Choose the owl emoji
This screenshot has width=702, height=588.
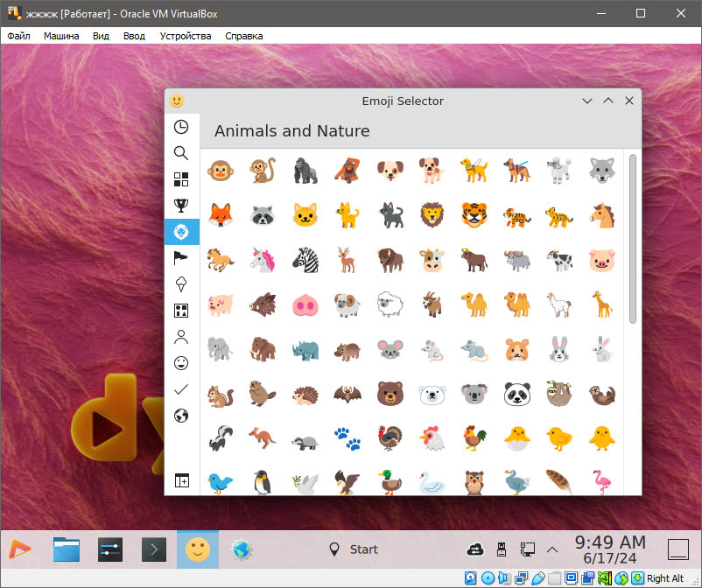pos(474,482)
